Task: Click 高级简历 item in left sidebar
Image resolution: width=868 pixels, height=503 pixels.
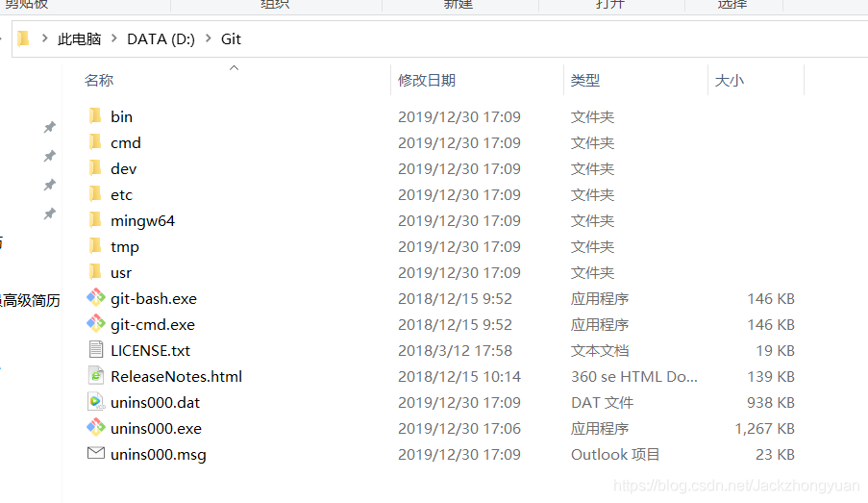Action: tap(32, 301)
